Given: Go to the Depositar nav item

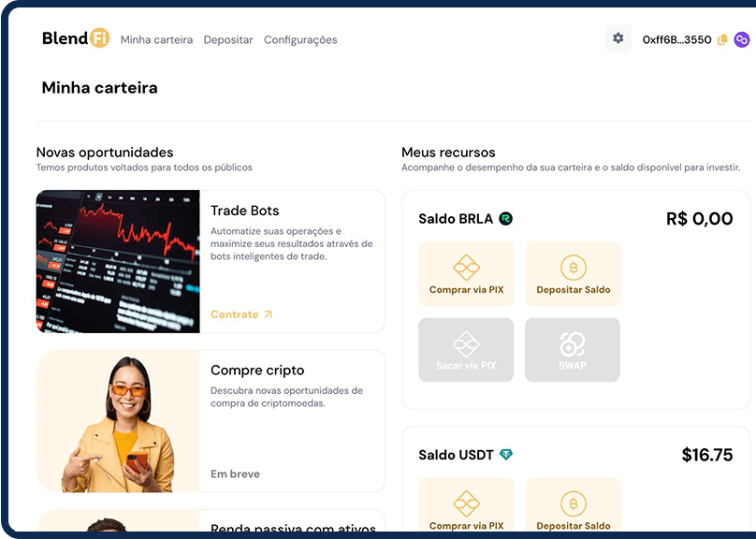Looking at the screenshot, I should point(228,39).
